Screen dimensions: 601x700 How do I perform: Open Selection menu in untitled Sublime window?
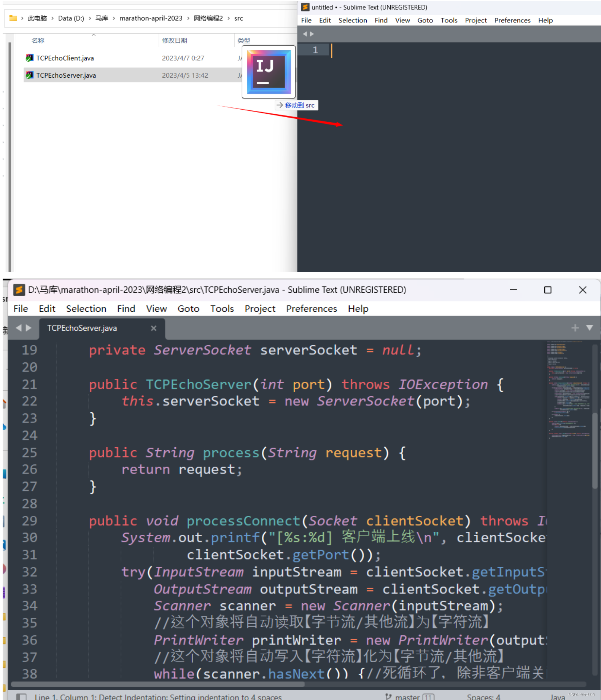click(x=353, y=20)
